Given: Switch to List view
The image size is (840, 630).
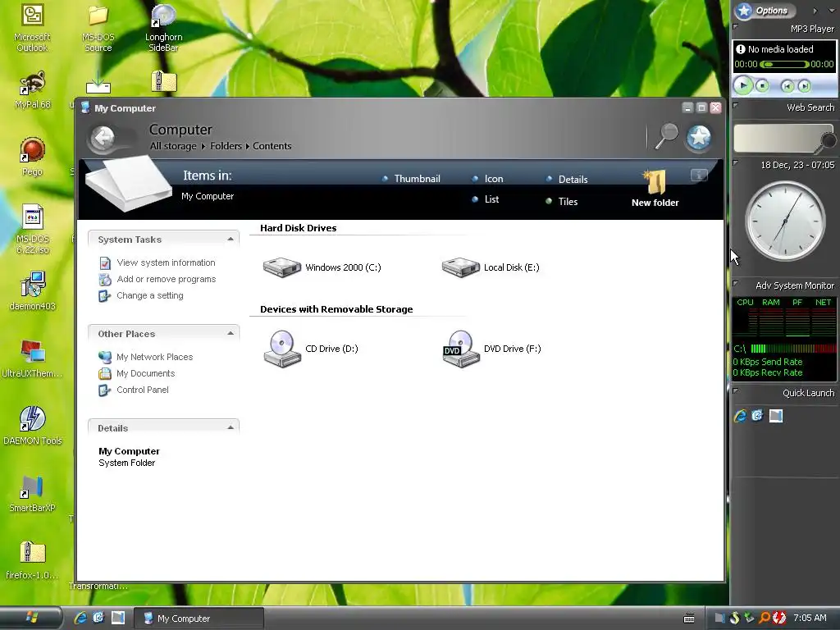Looking at the screenshot, I should tap(486, 199).
